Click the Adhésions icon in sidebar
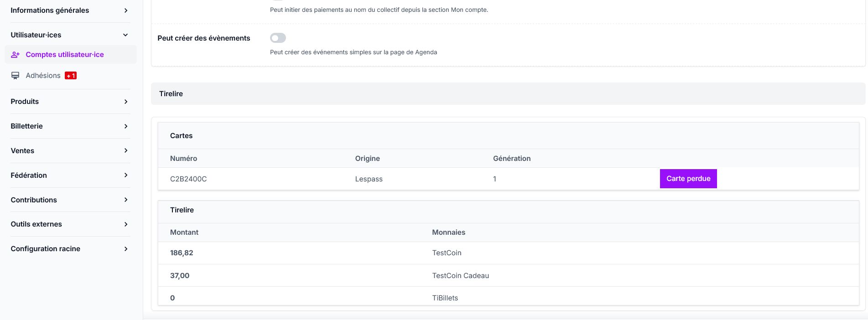Image resolution: width=868 pixels, height=320 pixels. [x=16, y=76]
